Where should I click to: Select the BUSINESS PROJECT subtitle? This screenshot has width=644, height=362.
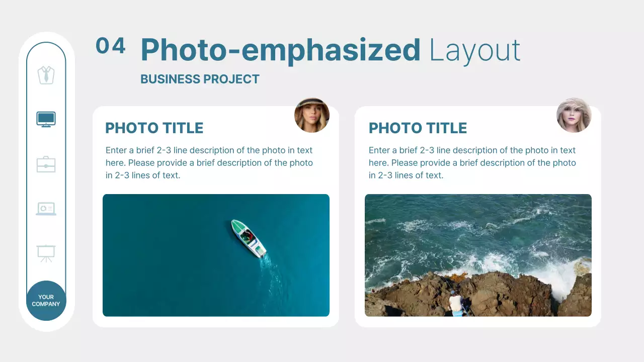coord(200,79)
